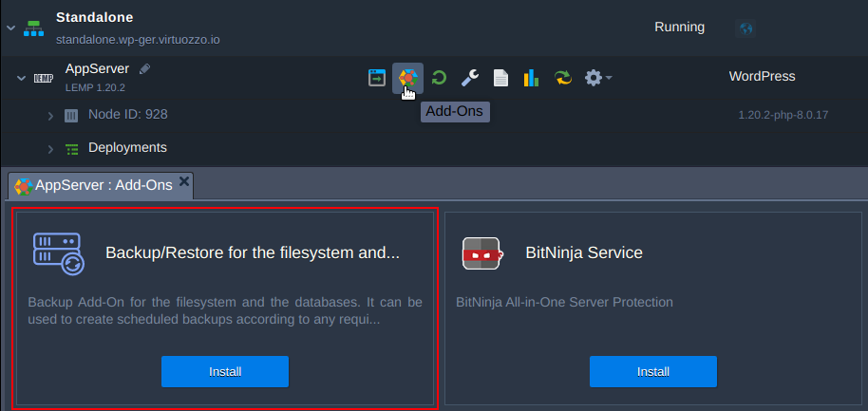The width and height of the screenshot is (868, 411).
Task: Open Statistics with the bar chart icon
Action: 532,78
